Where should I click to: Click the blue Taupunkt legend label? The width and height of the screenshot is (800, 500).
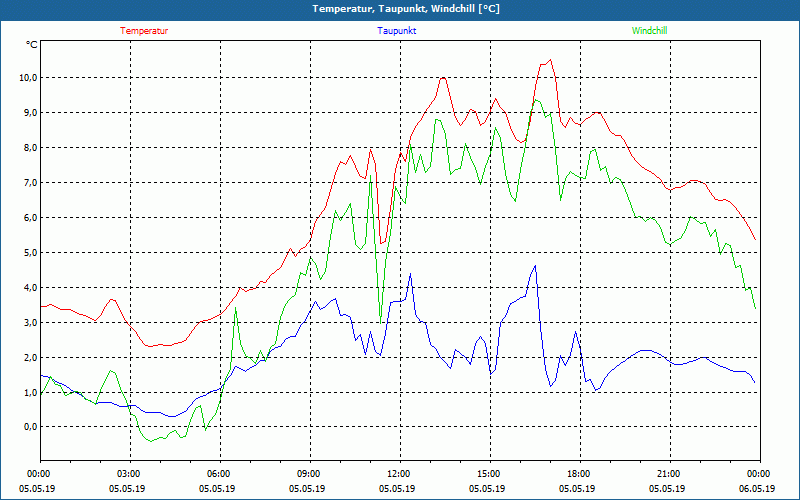(x=396, y=31)
